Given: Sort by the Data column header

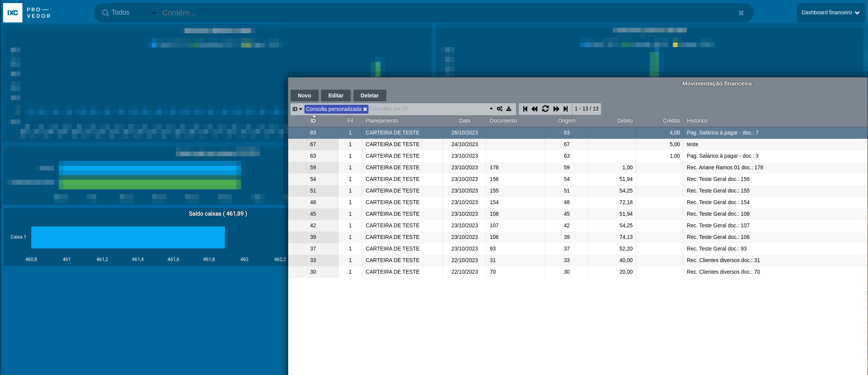Looking at the screenshot, I should click(464, 121).
